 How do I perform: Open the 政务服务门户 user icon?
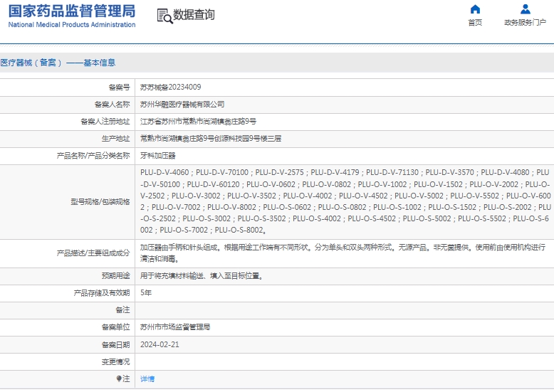tap(526, 9)
